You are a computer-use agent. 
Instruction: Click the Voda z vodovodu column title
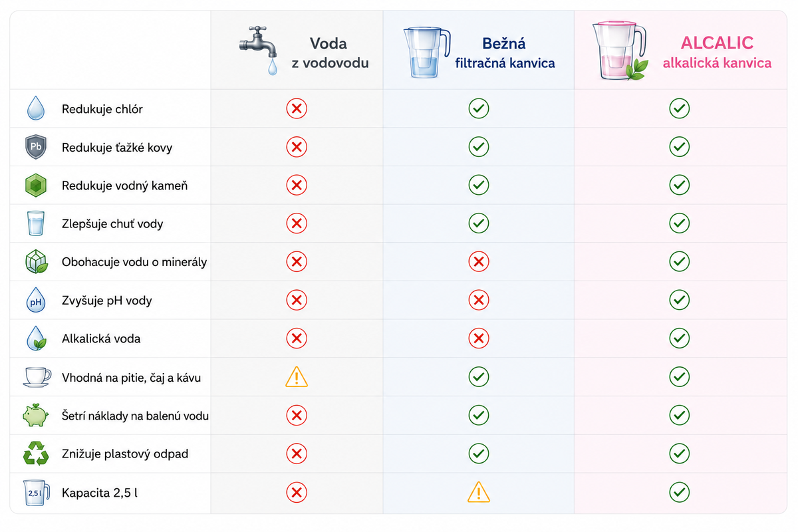330,53
